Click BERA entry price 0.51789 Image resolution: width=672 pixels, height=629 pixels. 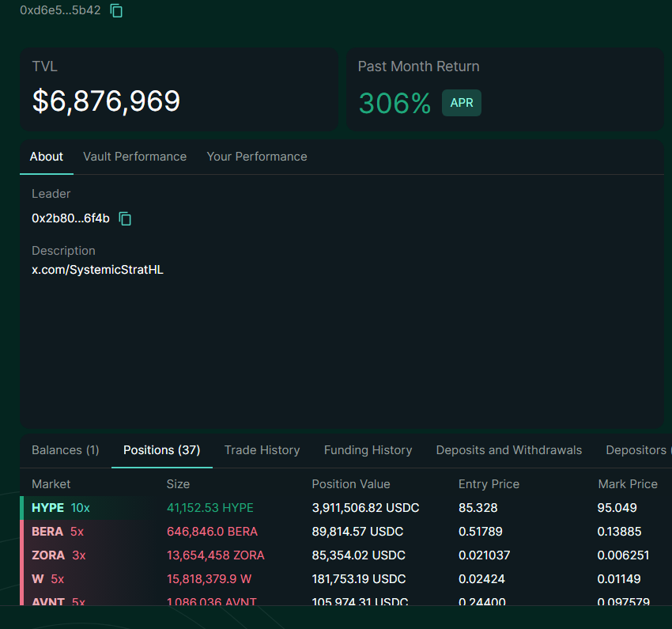481,532
